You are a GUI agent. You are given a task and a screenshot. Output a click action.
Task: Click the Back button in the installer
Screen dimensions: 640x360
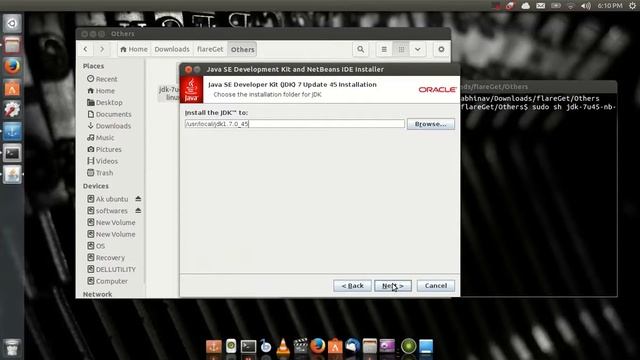click(x=352, y=286)
